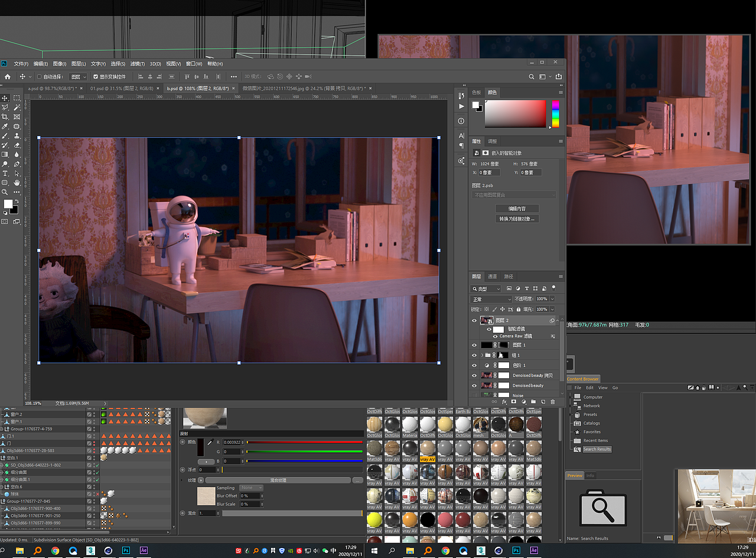The height and width of the screenshot is (558, 756).
Task: Switch to the 通道 panel tab
Action: [x=492, y=276]
